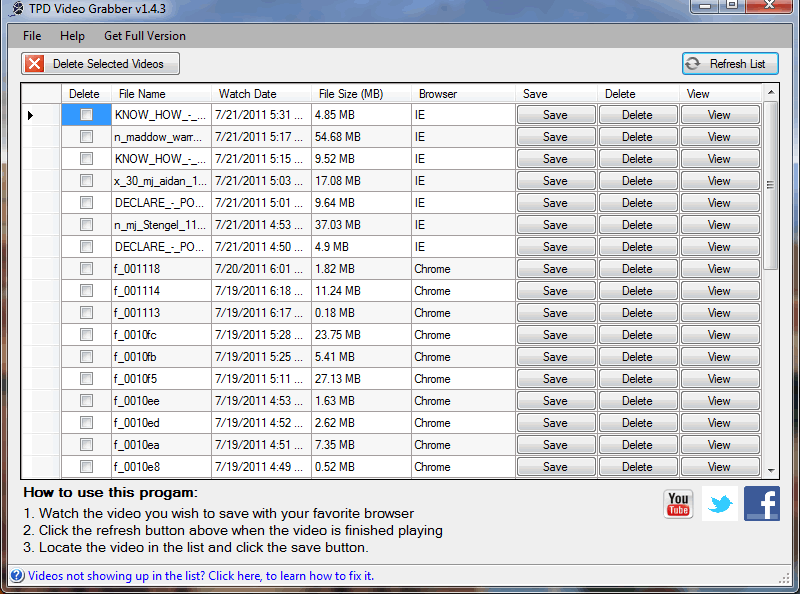The width and height of the screenshot is (800, 600).
Task: Click the vertical scrollbar thumb
Action: tap(771, 185)
